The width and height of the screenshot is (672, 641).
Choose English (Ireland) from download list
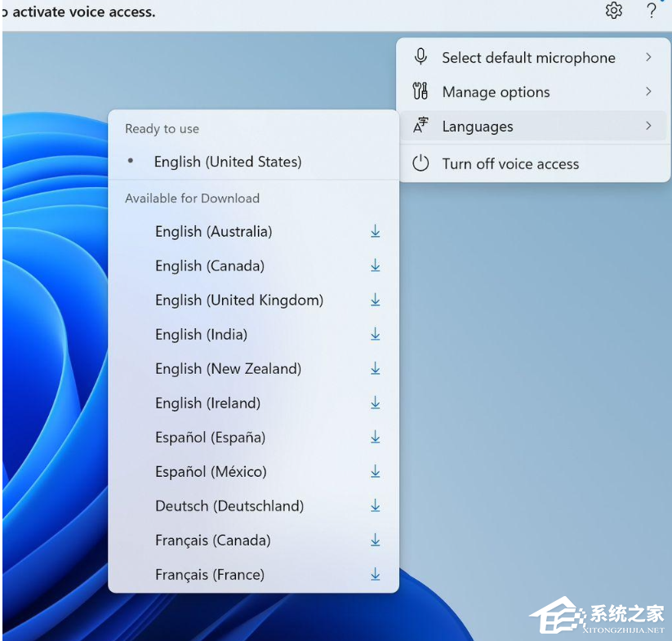click(x=207, y=403)
